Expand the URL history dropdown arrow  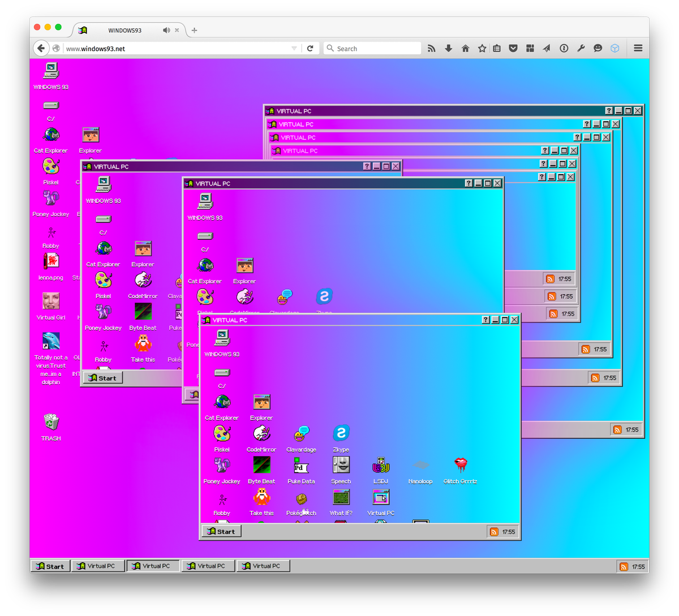pos(294,49)
